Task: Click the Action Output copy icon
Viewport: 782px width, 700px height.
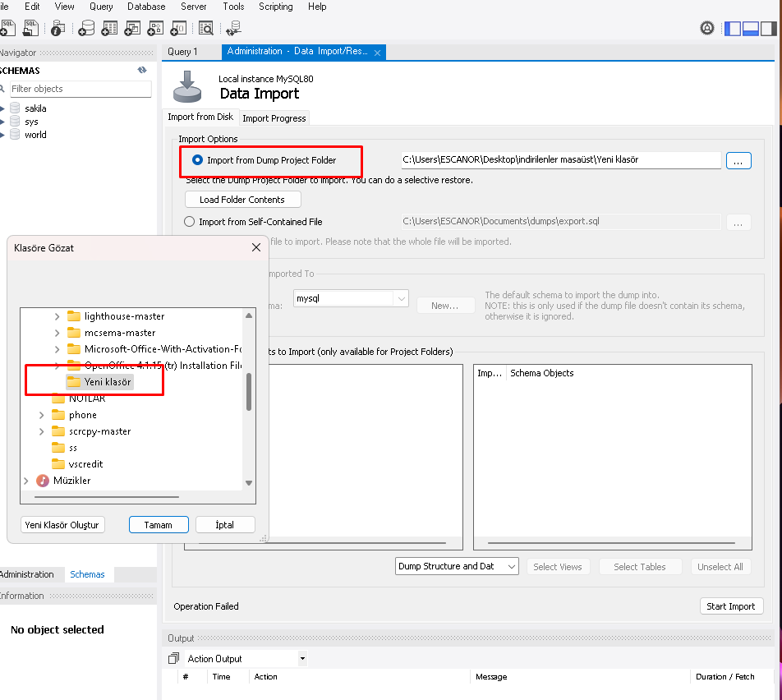Action: click(173, 659)
